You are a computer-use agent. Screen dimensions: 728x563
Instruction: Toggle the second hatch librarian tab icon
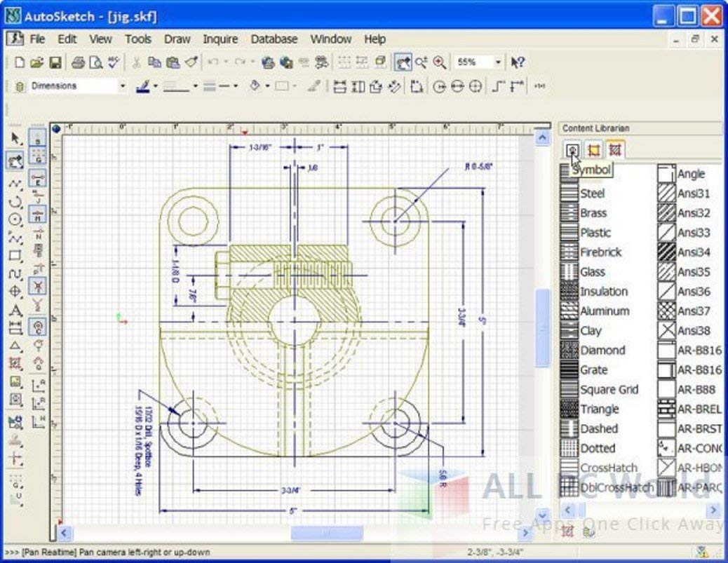point(595,149)
